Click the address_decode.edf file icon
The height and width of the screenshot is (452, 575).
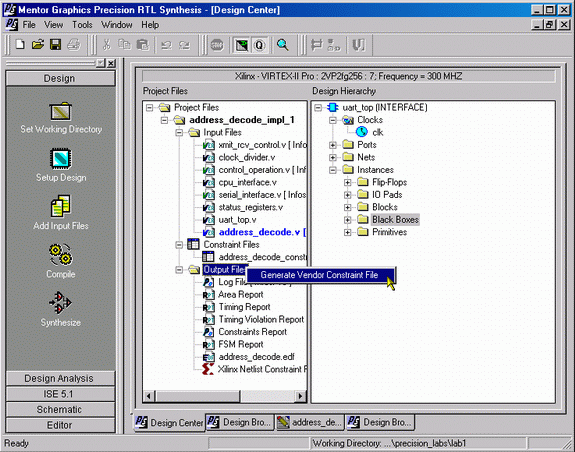[x=209, y=357]
